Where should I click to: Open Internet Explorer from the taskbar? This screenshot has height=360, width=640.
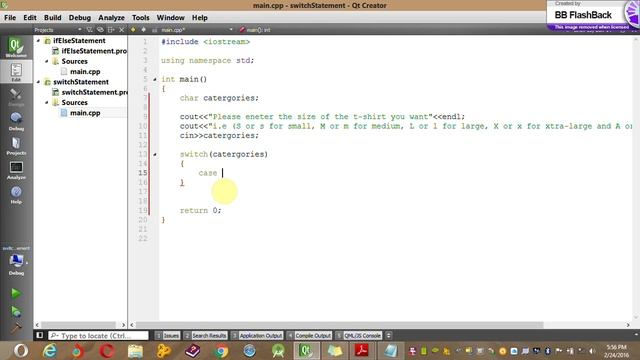49,351
